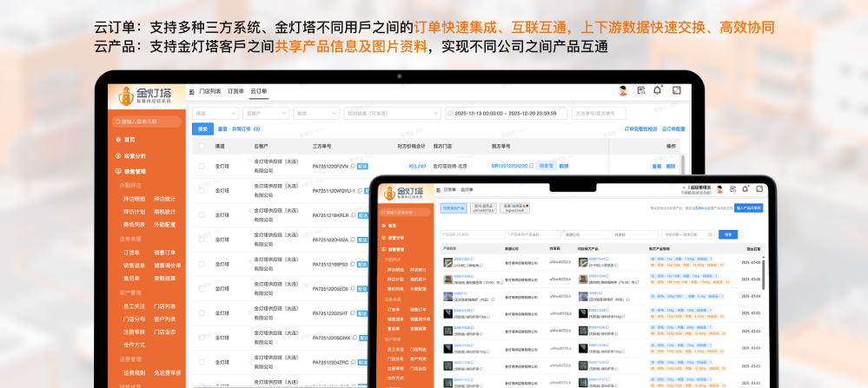The image size is (868, 388).
Task: Click the vertical scrollbar of the tablet table
Action: point(765,273)
